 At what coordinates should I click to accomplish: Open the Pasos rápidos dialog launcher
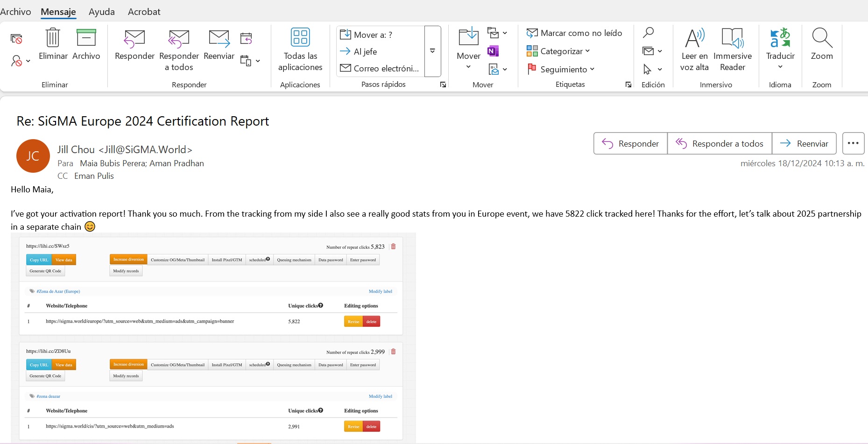pos(443,85)
